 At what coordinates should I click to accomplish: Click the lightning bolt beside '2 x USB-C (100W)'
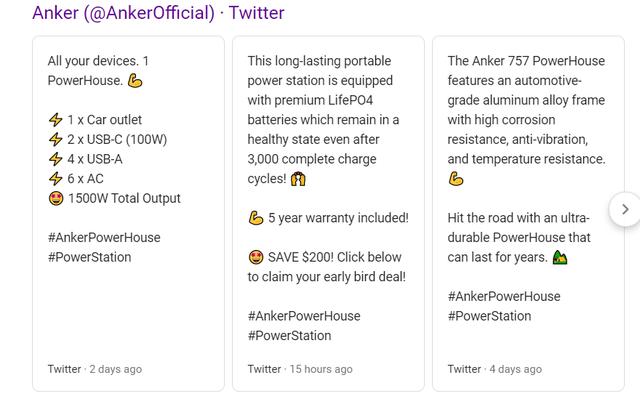[56, 140]
